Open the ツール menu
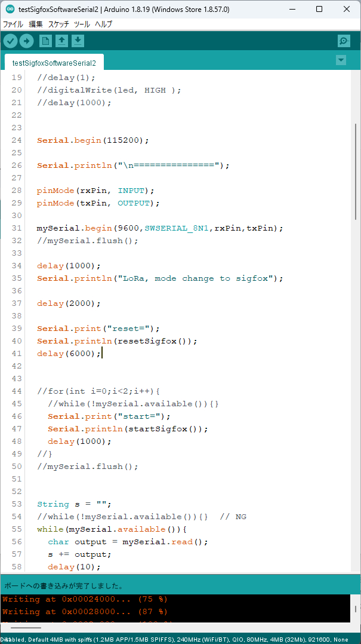This screenshot has height=644, width=361. [82, 24]
